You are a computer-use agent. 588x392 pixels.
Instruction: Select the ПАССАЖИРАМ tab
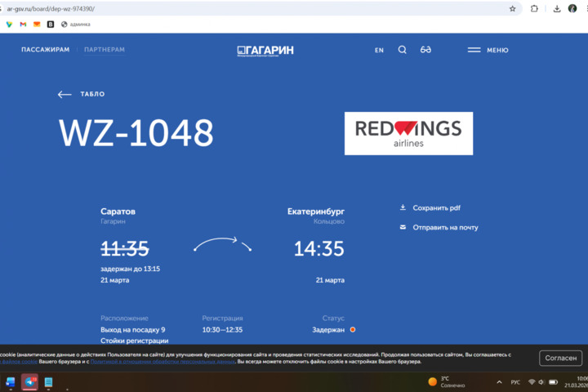[x=46, y=50]
